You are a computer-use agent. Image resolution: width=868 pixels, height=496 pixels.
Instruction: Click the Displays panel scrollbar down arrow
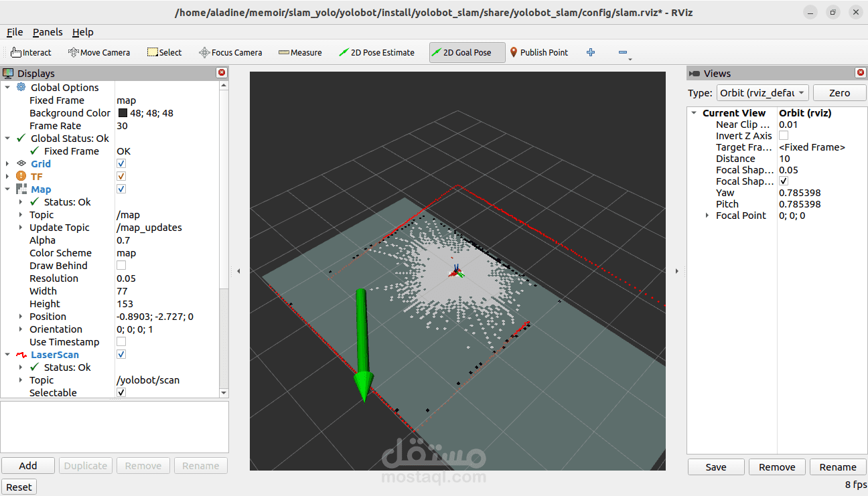(224, 393)
